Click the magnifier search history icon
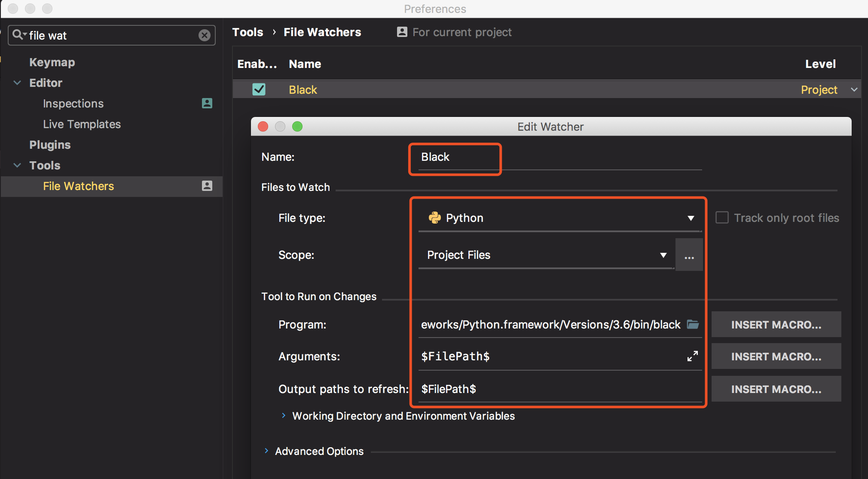 pyautogui.click(x=18, y=35)
